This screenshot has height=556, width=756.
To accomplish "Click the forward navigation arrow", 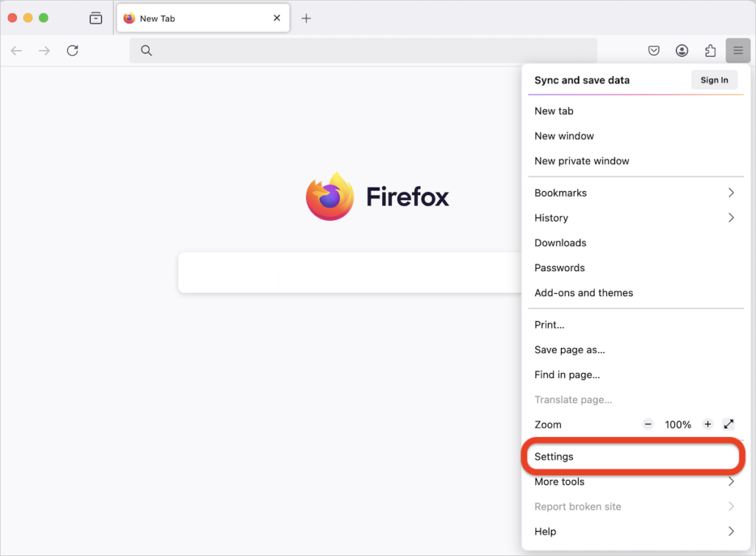I will coord(44,50).
